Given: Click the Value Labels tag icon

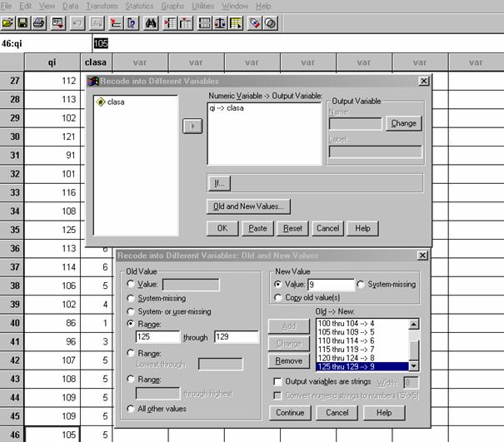Looking at the screenshot, I should 256,22.
